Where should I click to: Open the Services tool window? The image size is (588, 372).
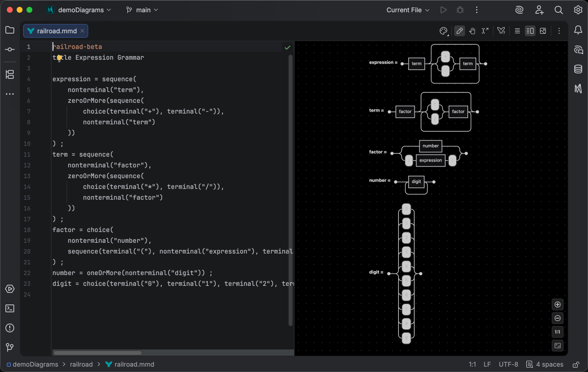point(10,289)
